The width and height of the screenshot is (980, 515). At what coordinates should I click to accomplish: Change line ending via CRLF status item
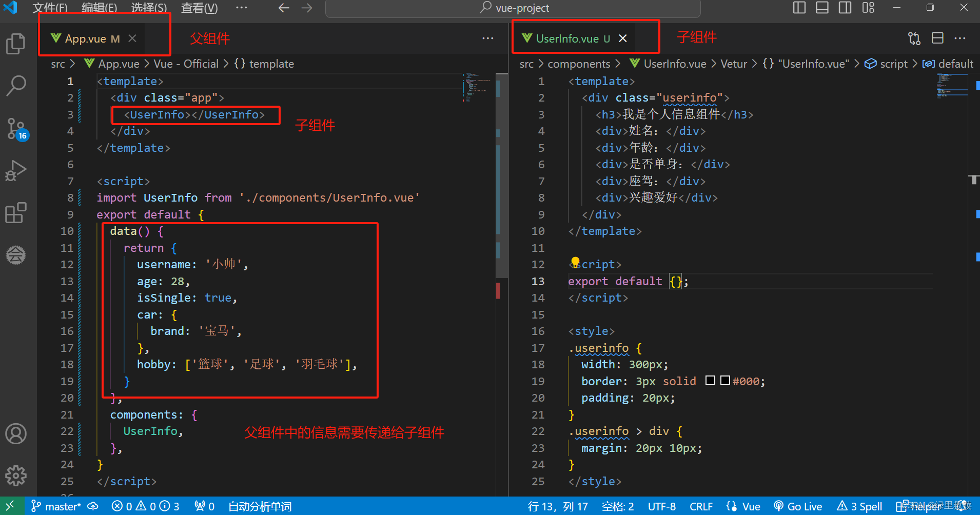coord(701,506)
